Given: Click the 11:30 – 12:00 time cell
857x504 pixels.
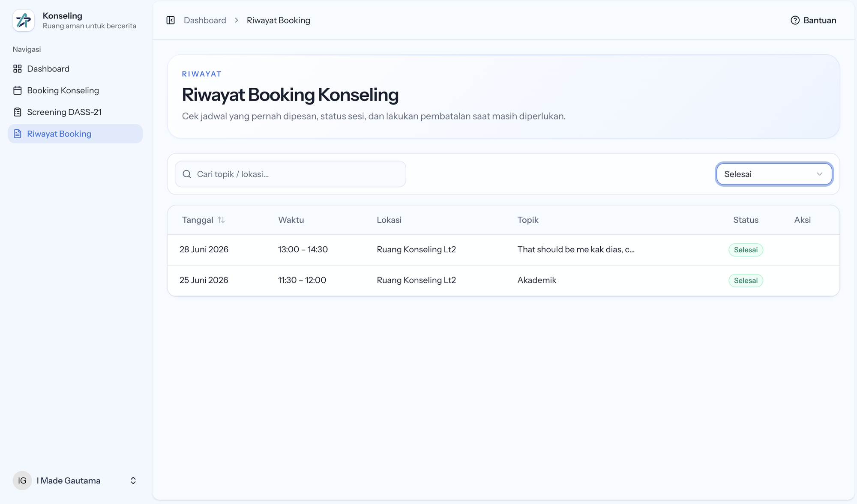Looking at the screenshot, I should click(x=302, y=280).
